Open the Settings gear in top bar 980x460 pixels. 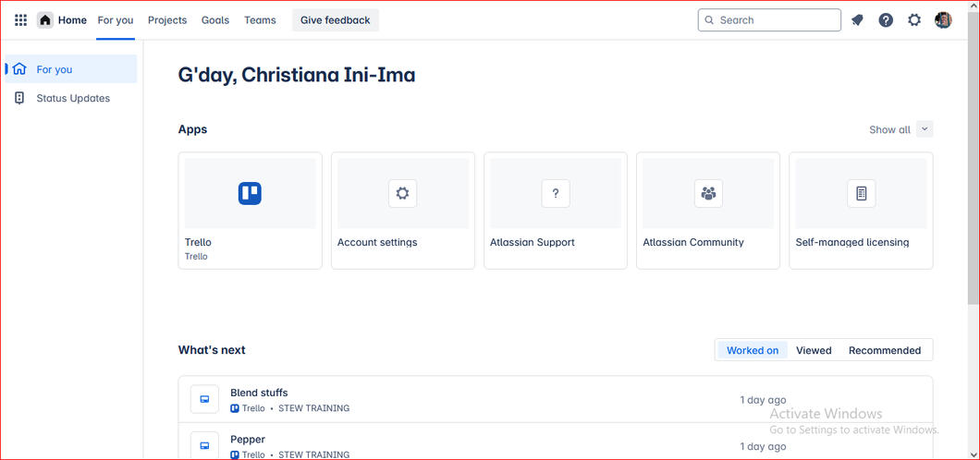click(914, 20)
